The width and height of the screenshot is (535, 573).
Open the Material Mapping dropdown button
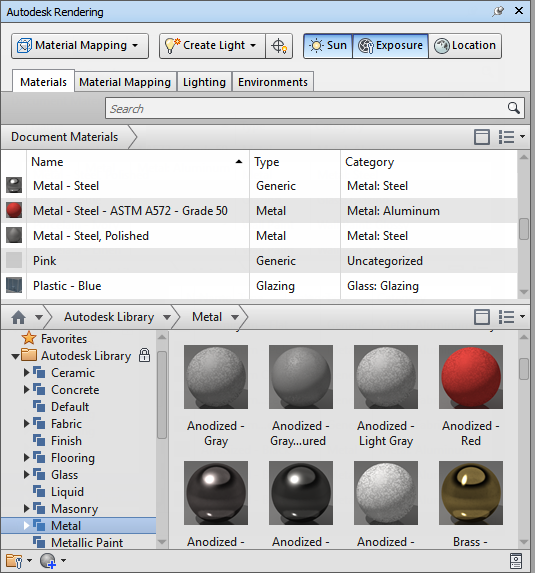[80, 46]
